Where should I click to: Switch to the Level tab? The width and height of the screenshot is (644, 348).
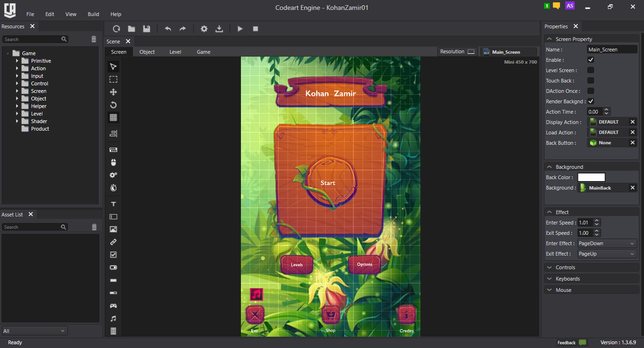pos(175,52)
